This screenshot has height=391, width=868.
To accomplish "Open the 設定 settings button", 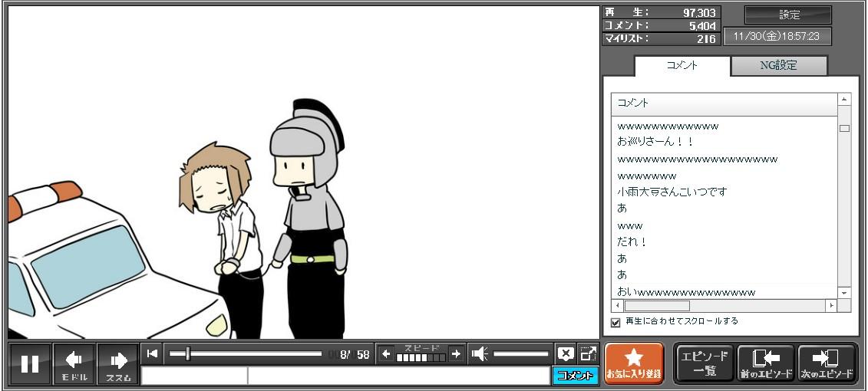I will [x=788, y=15].
